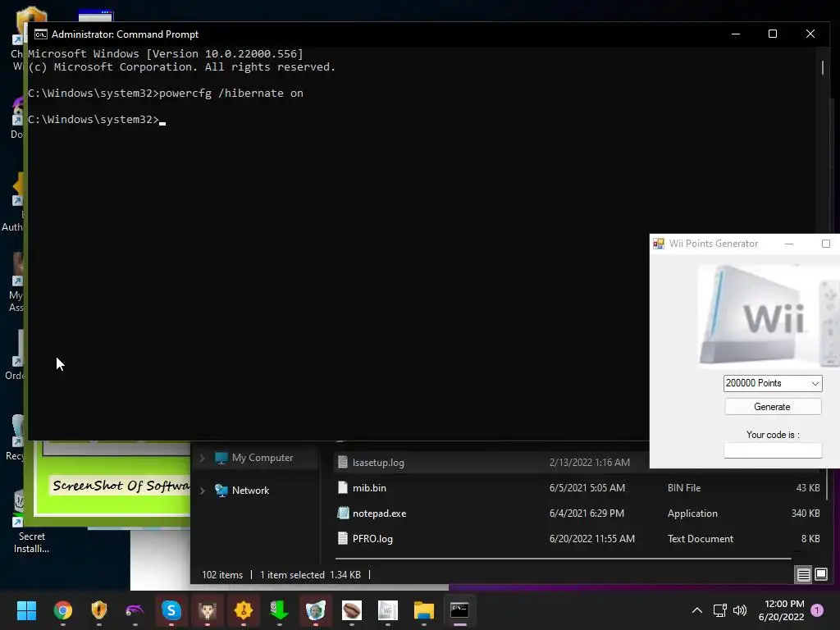
Task: Expand Network in Explorer tree
Action: click(203, 491)
